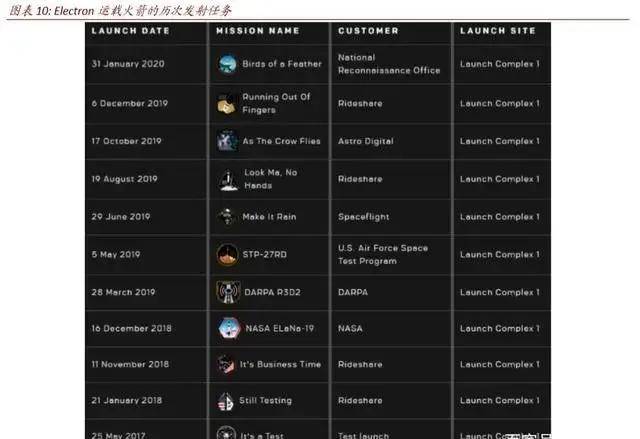Viewport: 640px width, 439px height.
Task: Select the date 29 June 2019
Action: point(121,217)
